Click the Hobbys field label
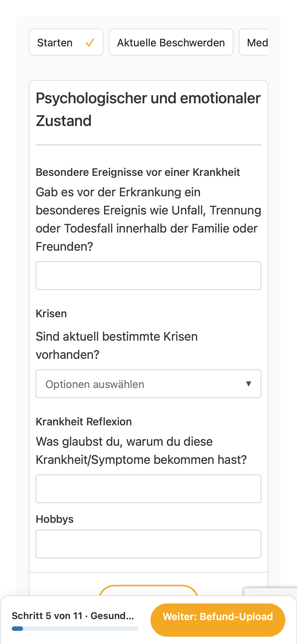The image size is (297, 644). point(55,519)
